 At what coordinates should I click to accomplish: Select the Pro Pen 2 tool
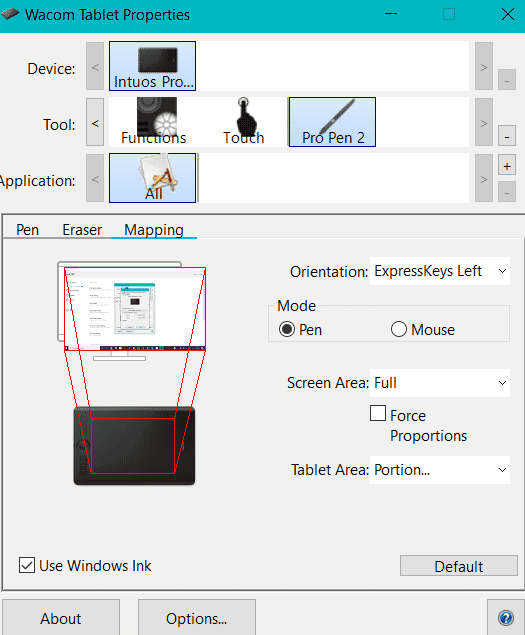pos(332,122)
